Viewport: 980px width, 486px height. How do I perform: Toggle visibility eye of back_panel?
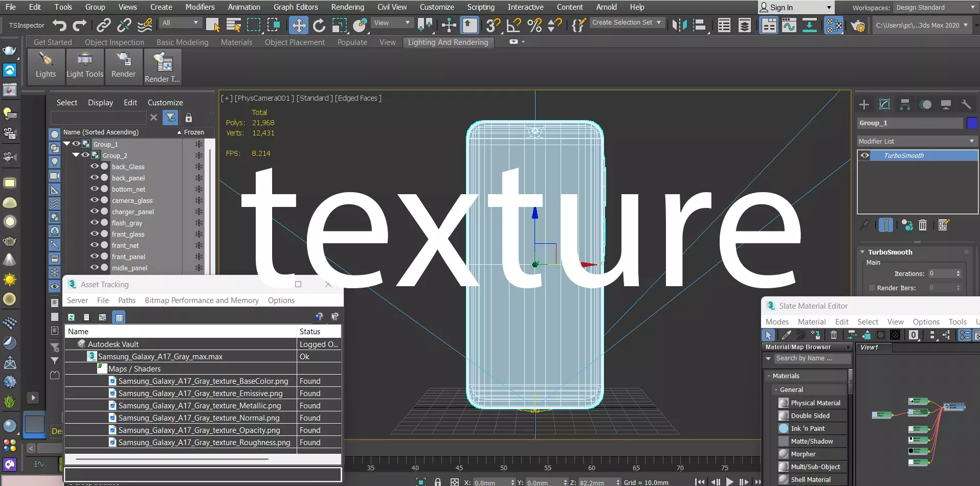pos(95,177)
